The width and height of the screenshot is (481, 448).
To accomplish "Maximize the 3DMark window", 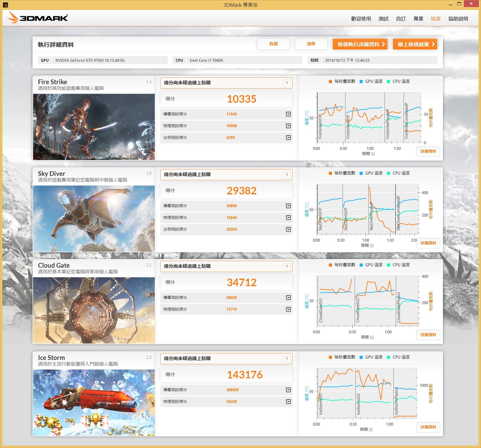I will click(459, 4).
